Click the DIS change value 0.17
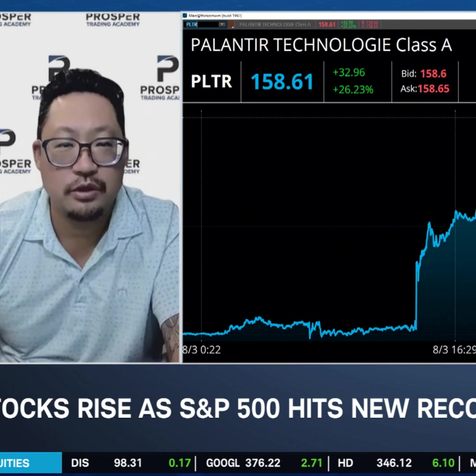The height and width of the screenshot is (476, 476). [x=180, y=463]
